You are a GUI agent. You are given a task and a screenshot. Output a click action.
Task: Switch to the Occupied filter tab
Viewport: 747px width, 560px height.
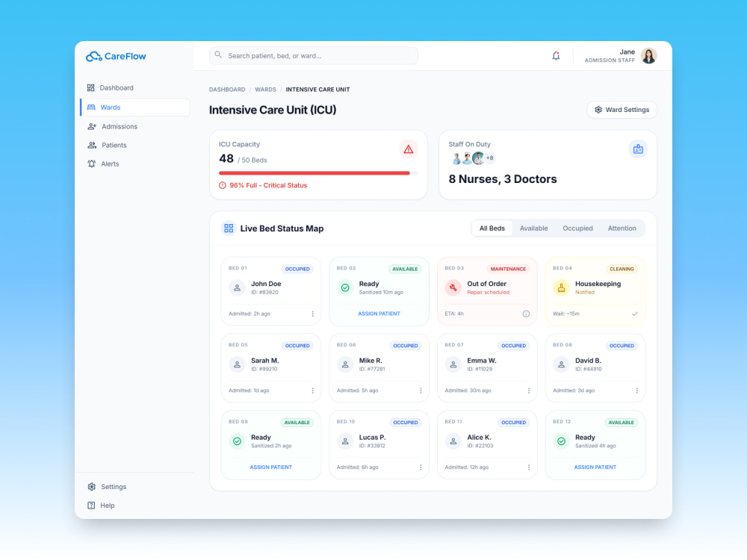click(577, 228)
